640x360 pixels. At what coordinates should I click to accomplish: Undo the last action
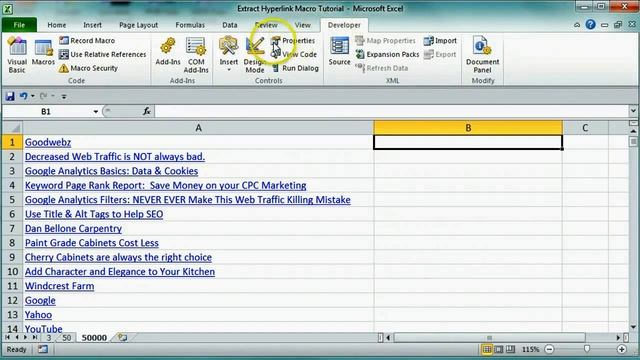(24, 96)
